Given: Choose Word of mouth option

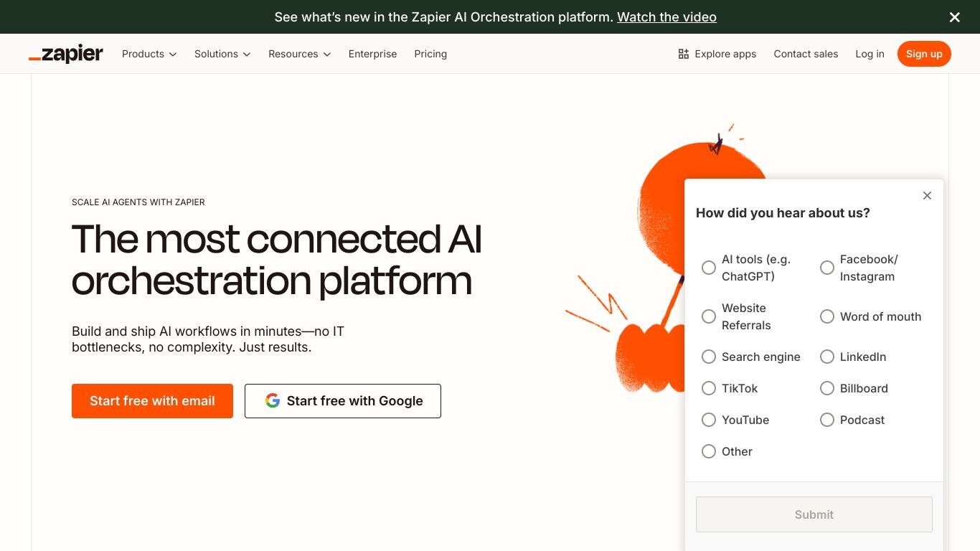Looking at the screenshot, I should (x=827, y=316).
